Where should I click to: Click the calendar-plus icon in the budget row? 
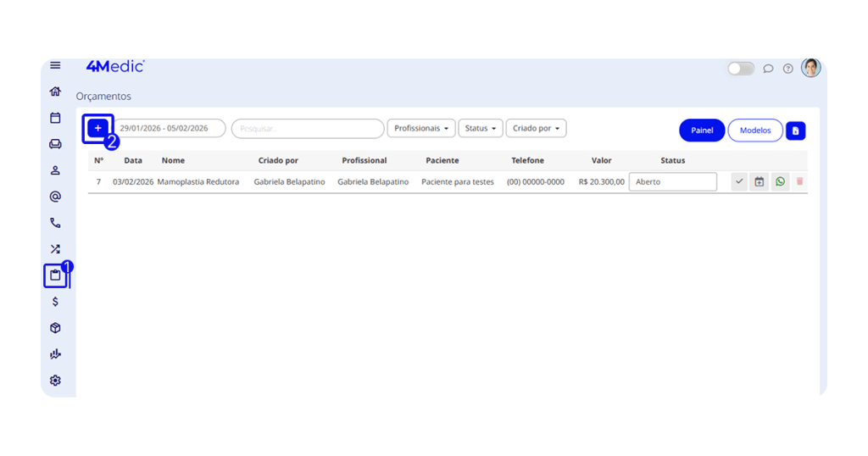[x=759, y=181]
